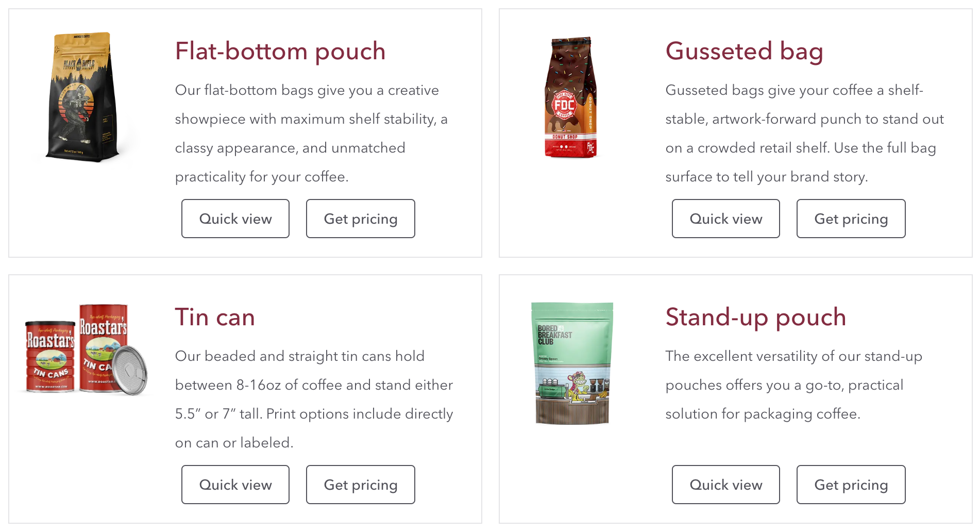Click the tin cans description paragraph
This screenshot has width=980, height=532.
click(x=314, y=400)
